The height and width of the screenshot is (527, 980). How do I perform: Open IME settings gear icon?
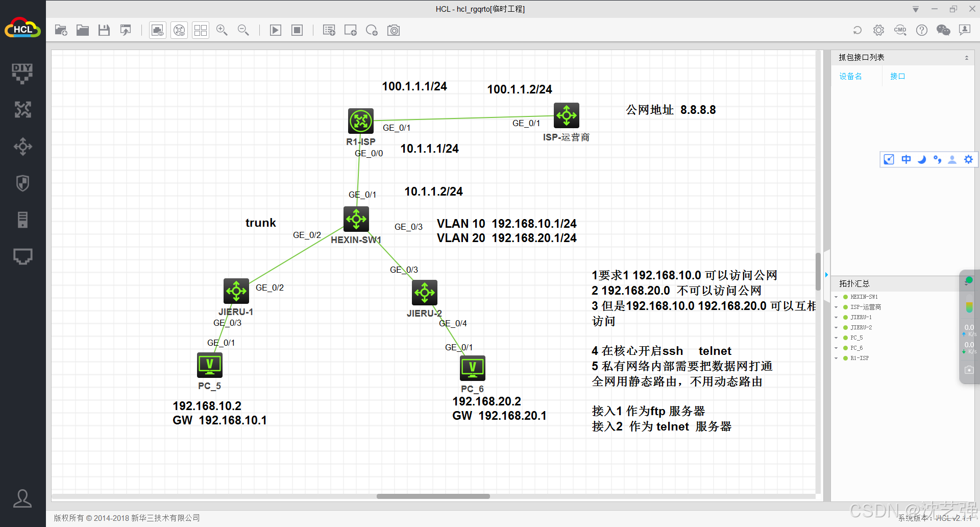click(968, 159)
